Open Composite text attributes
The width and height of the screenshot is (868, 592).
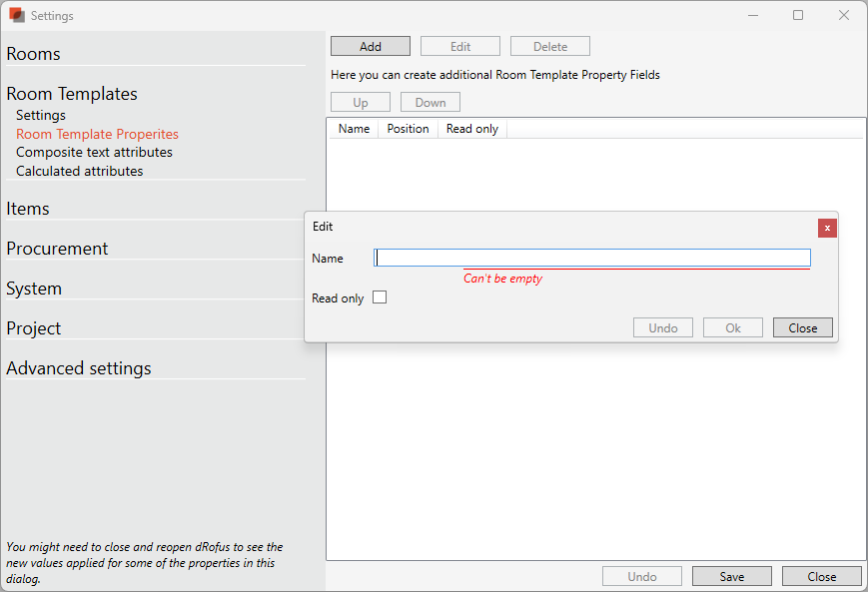point(94,152)
